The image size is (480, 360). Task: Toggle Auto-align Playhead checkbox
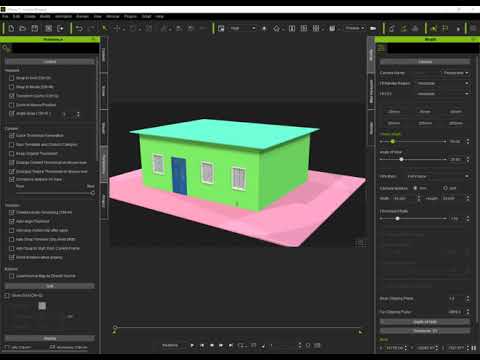click(x=12, y=221)
